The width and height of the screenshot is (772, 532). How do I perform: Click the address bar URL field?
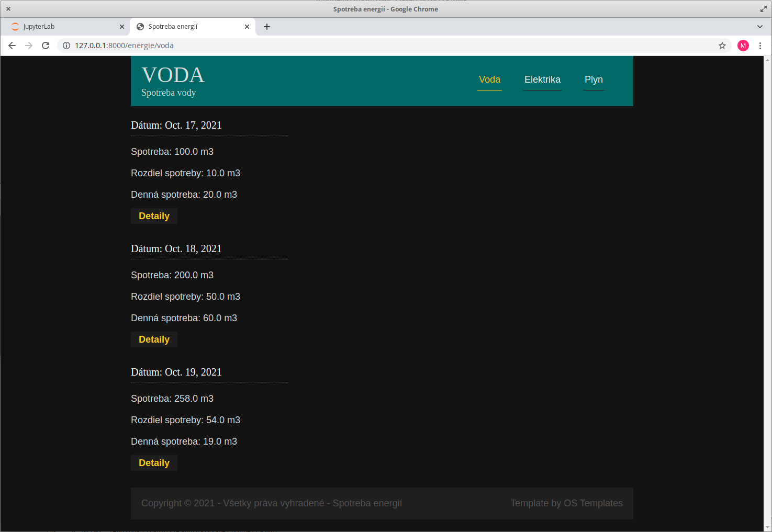point(366,46)
